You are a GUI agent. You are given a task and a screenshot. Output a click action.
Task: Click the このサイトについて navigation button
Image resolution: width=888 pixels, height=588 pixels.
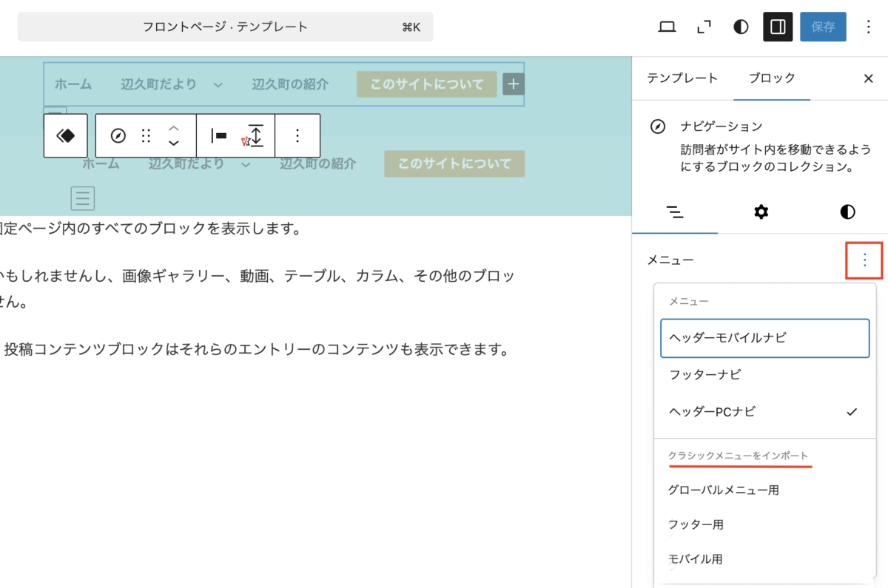pos(427,84)
